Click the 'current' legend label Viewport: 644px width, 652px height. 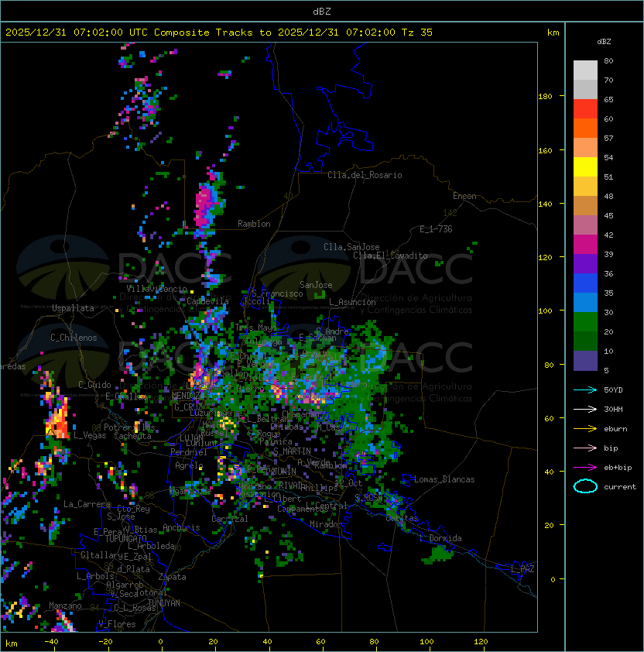(x=620, y=487)
